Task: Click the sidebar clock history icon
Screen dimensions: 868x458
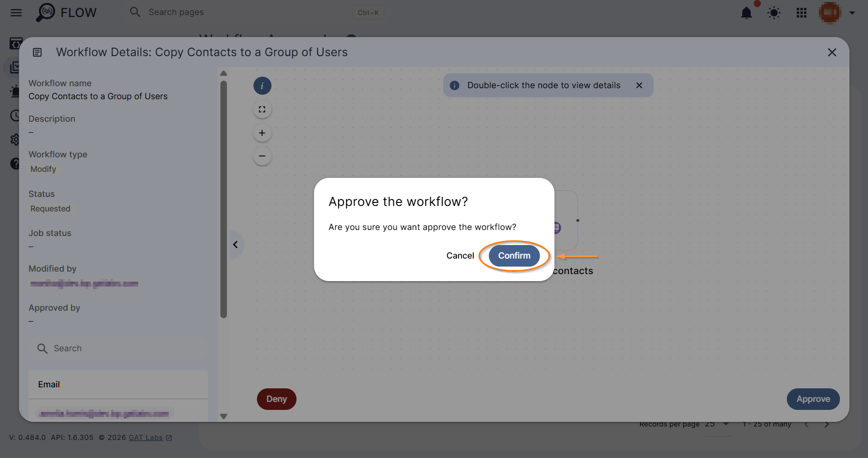Action: tap(15, 116)
